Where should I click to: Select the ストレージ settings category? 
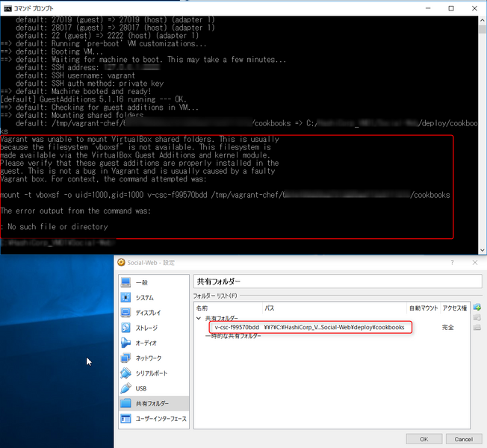(146, 328)
